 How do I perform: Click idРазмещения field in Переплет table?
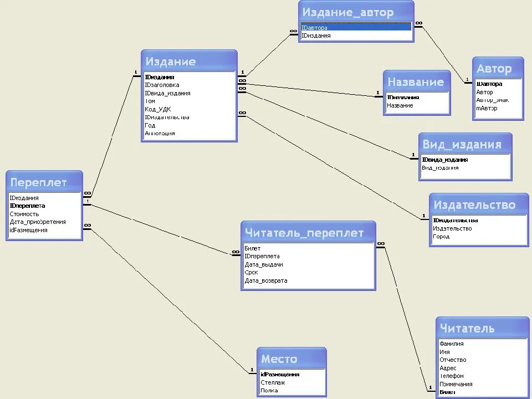pos(44,230)
